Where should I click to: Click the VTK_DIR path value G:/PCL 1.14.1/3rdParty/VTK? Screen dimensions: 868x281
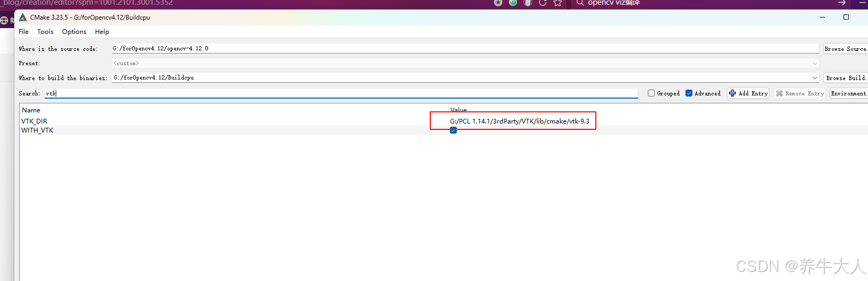click(x=519, y=121)
